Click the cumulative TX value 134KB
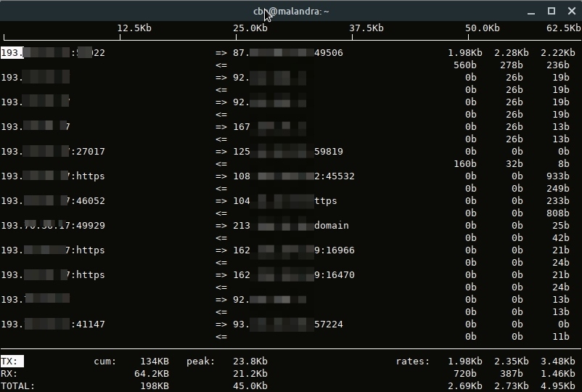 click(155, 362)
